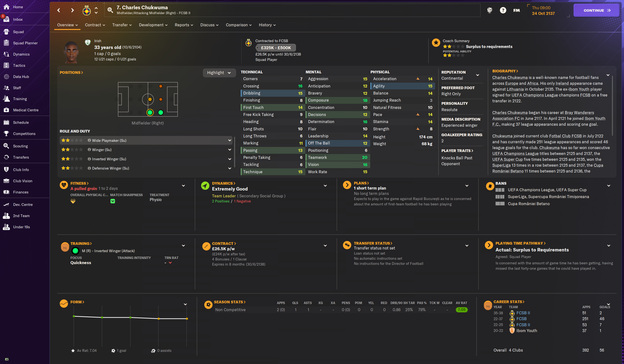Open the Finances icon
Viewport: 624px width, 364px height.
[x=6, y=192]
